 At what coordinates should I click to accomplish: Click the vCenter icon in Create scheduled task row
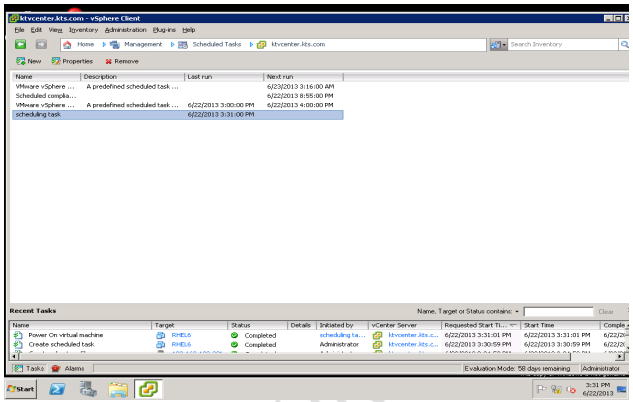(377, 345)
